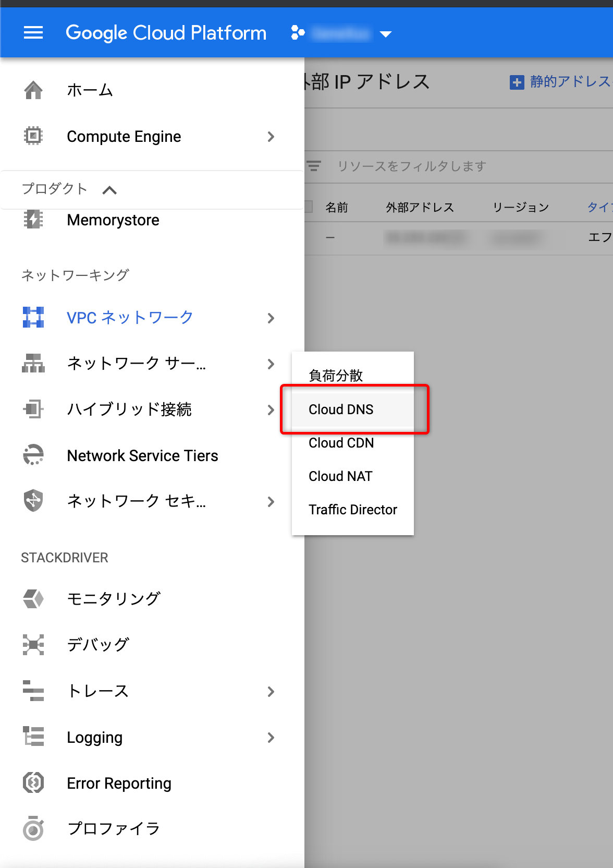Click the VPC ネットワーク icon
The width and height of the screenshot is (613, 868).
point(33,317)
